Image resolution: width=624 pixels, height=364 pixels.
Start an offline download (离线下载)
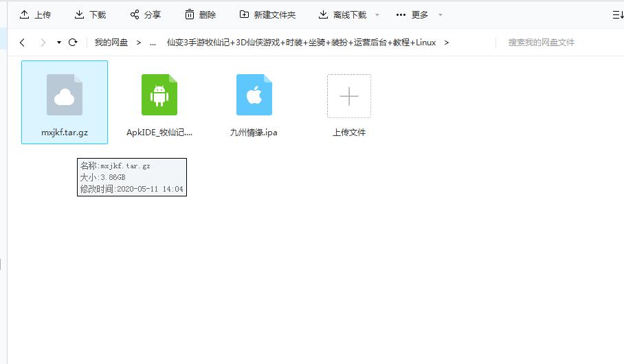pos(342,14)
